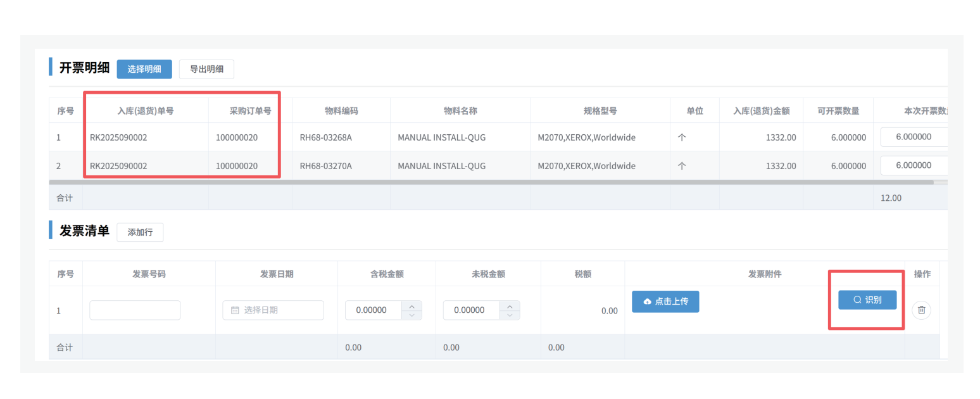Viewport: 980px width, 399px height.
Task: Edit 本次开票数量 field in row 1
Action: coord(913,137)
